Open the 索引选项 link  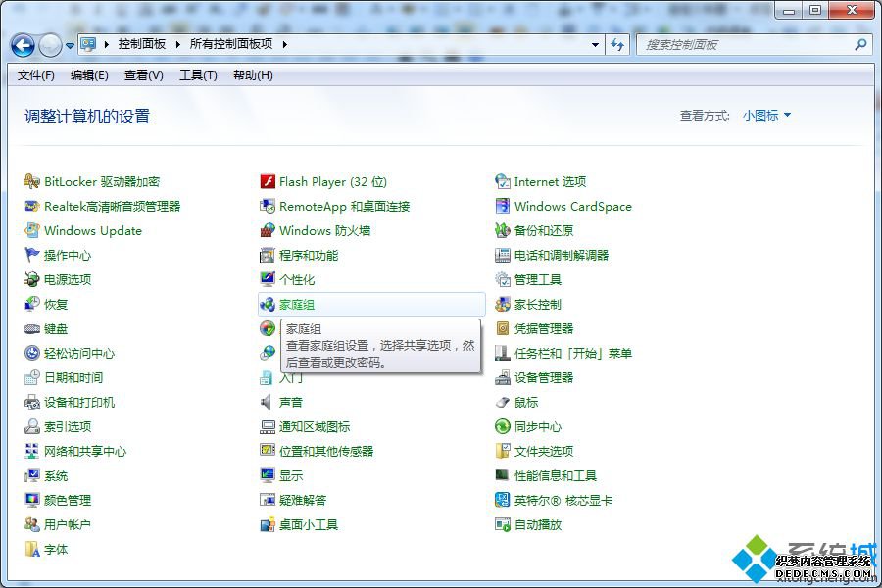coord(68,427)
